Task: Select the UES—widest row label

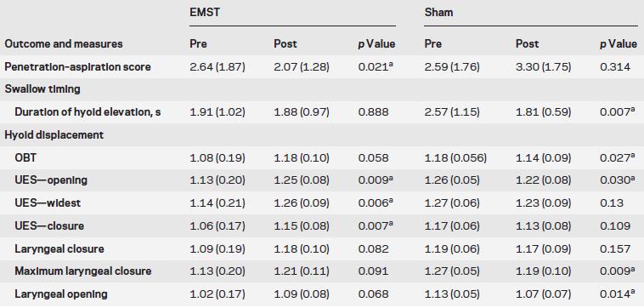Action: [x=48, y=203]
